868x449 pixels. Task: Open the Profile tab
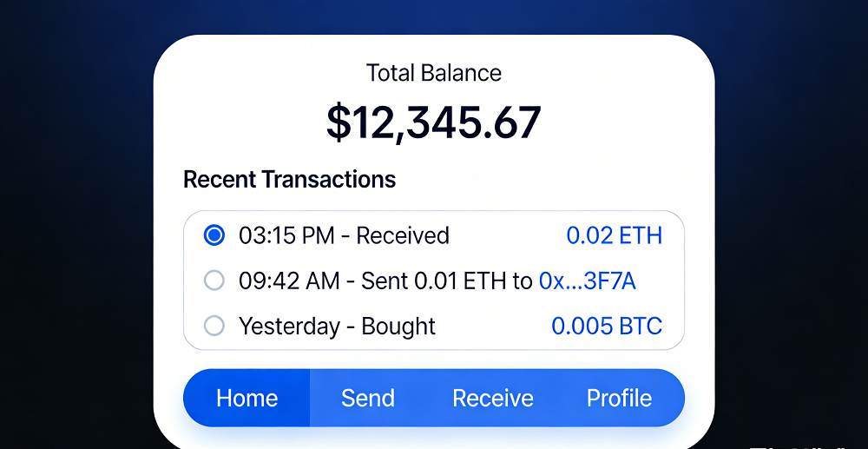point(619,398)
